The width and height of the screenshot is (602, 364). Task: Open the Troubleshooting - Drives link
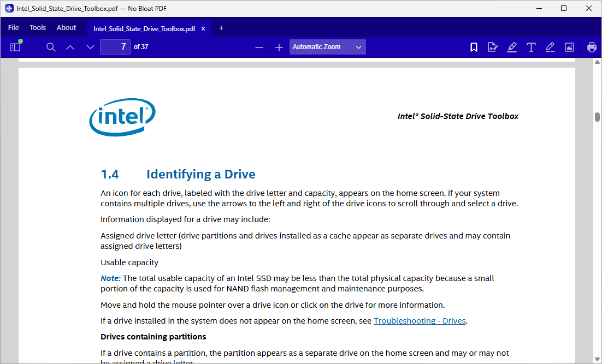point(420,321)
